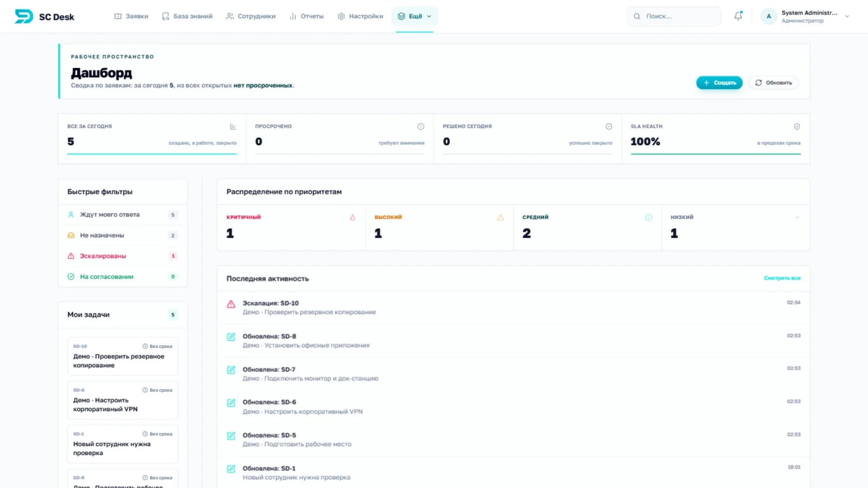Open the 'База знаний' menu

(x=187, y=16)
